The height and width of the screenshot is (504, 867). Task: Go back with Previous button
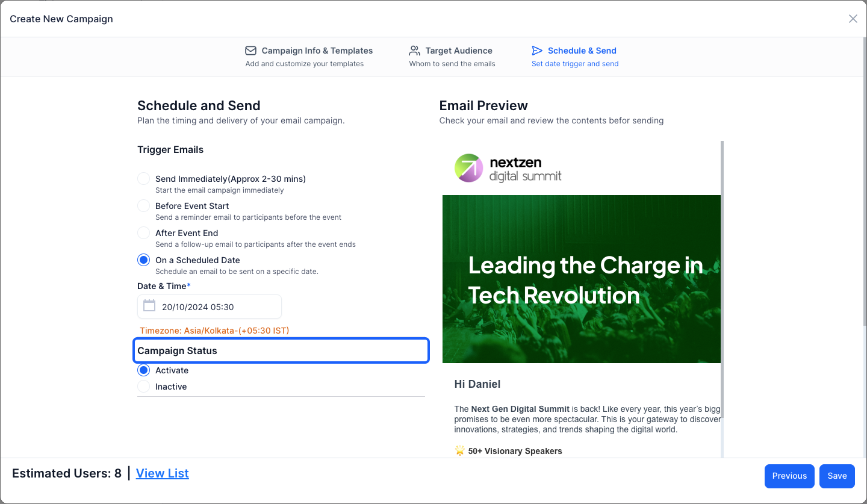click(789, 476)
